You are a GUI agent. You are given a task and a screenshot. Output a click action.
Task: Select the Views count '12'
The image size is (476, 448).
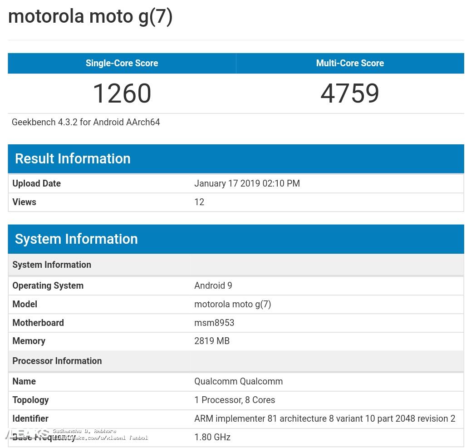tap(199, 202)
